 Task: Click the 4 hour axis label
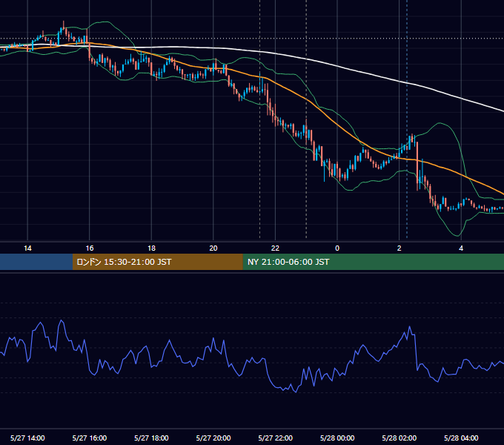(x=461, y=248)
